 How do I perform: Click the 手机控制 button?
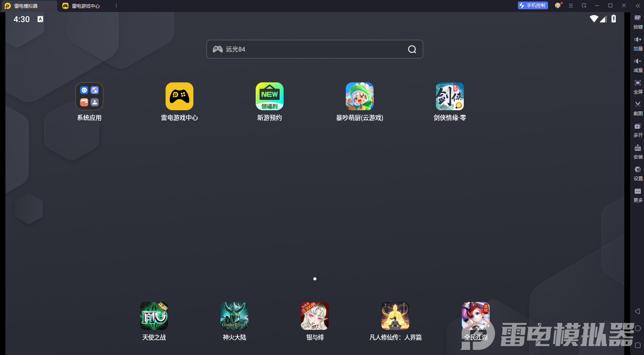click(533, 5)
